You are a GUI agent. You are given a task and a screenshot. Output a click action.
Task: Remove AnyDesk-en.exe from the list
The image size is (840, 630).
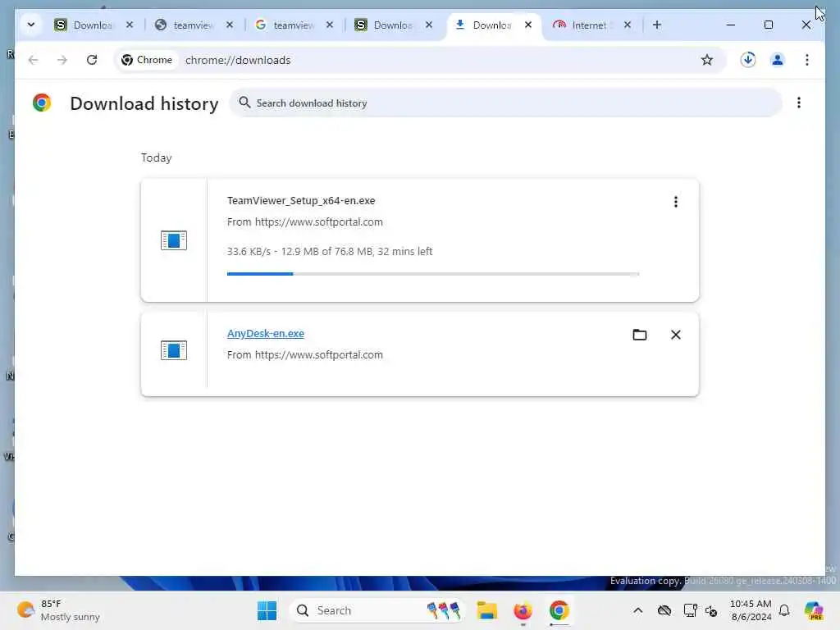tap(676, 335)
